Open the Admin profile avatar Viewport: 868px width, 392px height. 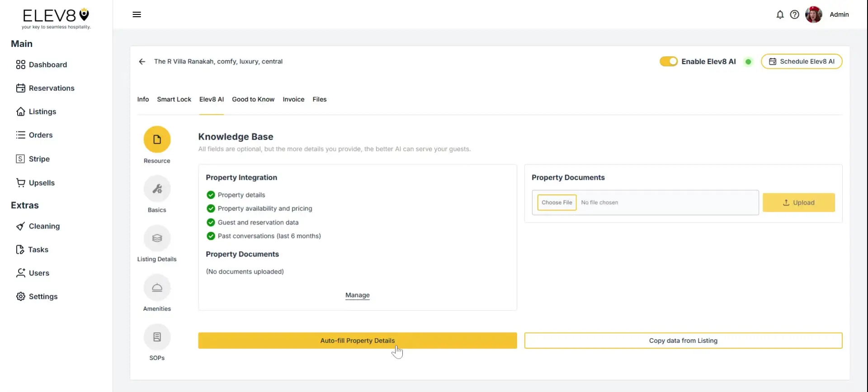(813, 14)
